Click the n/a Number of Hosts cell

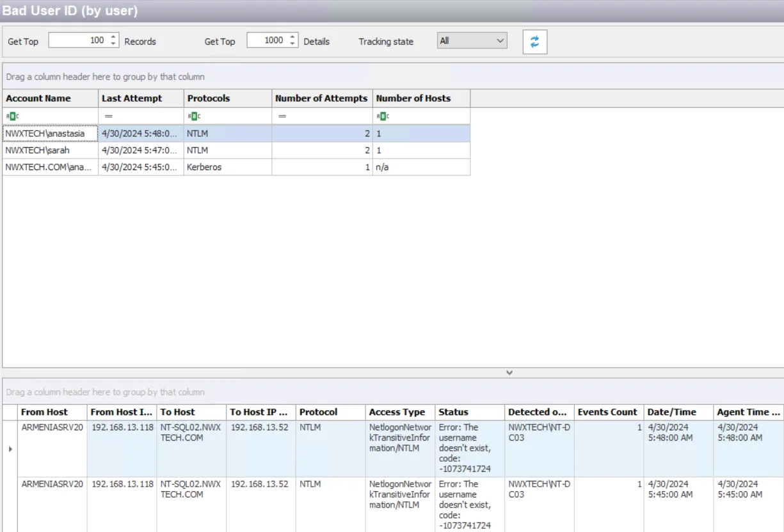click(x=421, y=167)
